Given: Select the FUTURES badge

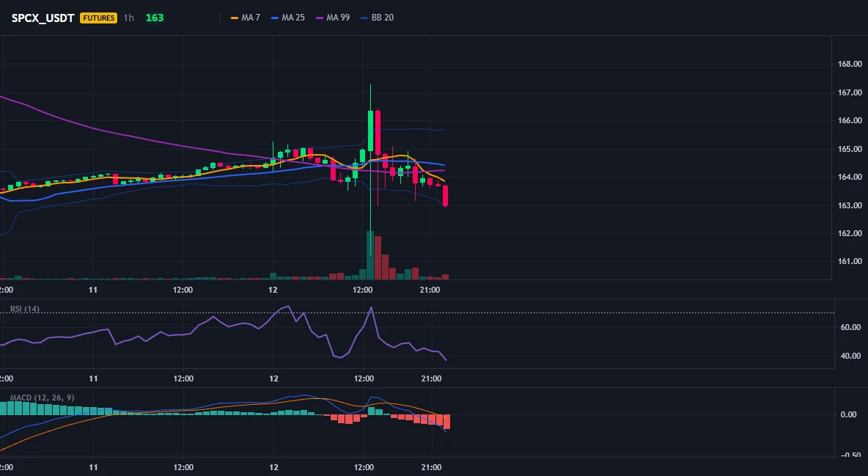Looking at the screenshot, I should tap(98, 18).
